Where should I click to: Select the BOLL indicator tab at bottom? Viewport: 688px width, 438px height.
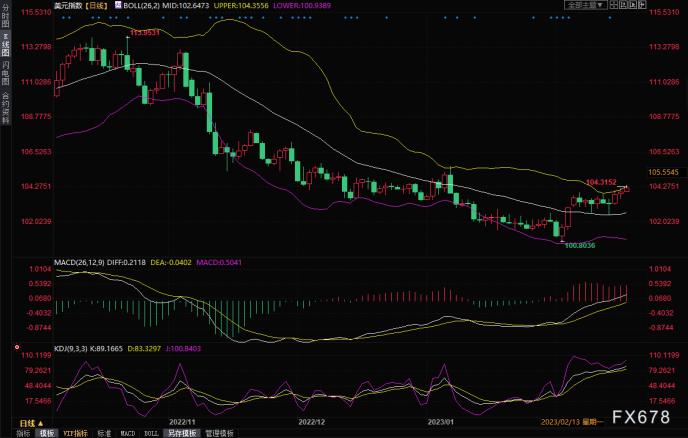click(151, 433)
